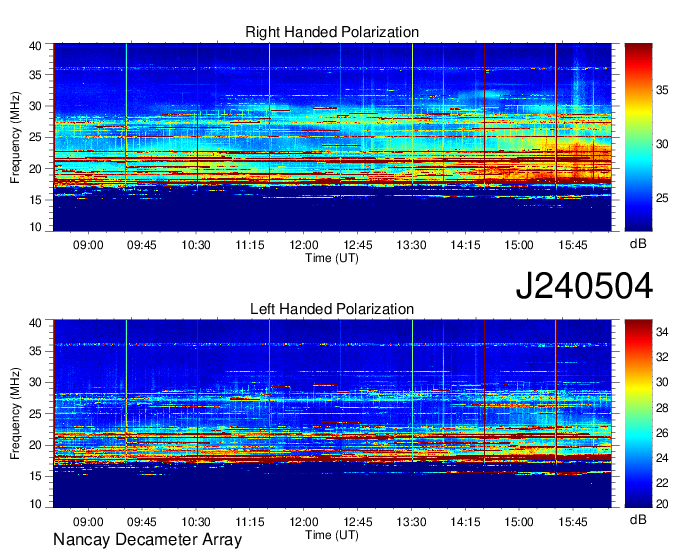Click 09:45 tick on top plot
Image resolution: width=680 pixels, height=552 pixels.
pyautogui.click(x=142, y=245)
